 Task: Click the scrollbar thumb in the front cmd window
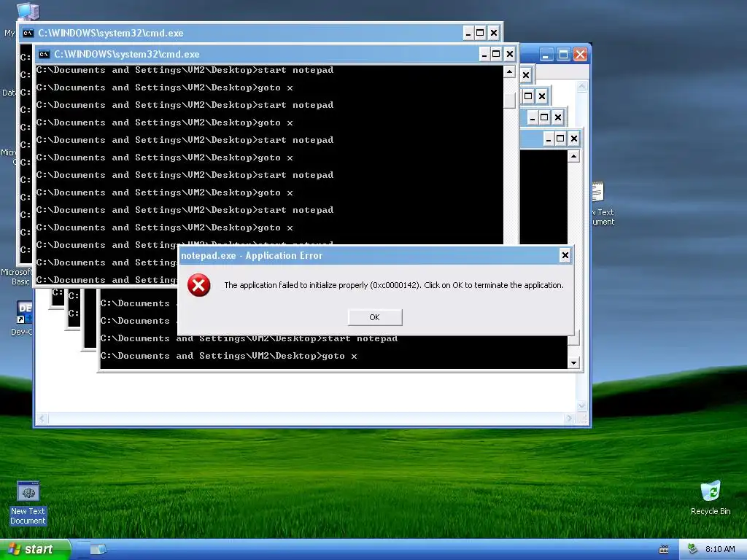[509, 101]
